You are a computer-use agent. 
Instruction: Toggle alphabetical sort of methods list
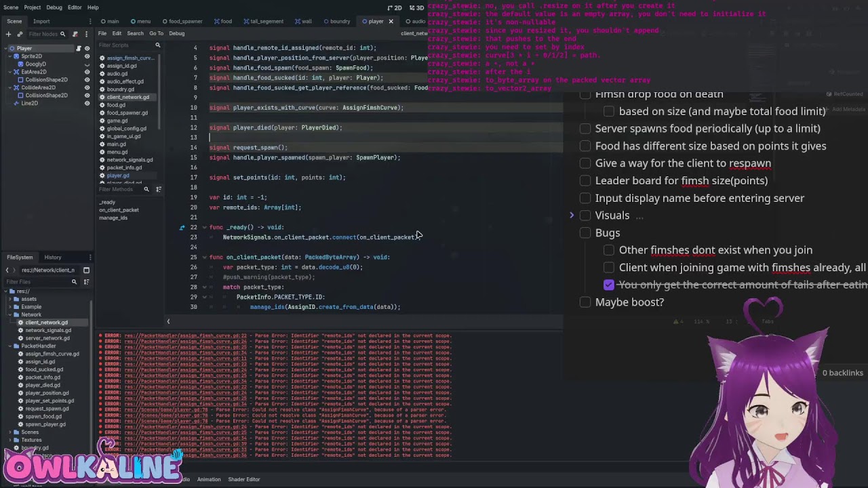158,189
